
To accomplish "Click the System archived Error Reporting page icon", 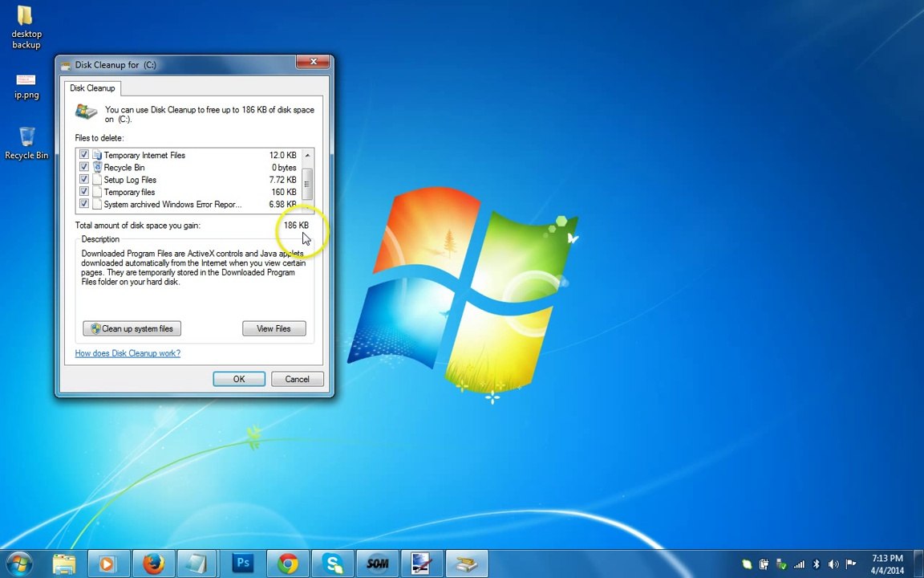I will click(x=97, y=204).
